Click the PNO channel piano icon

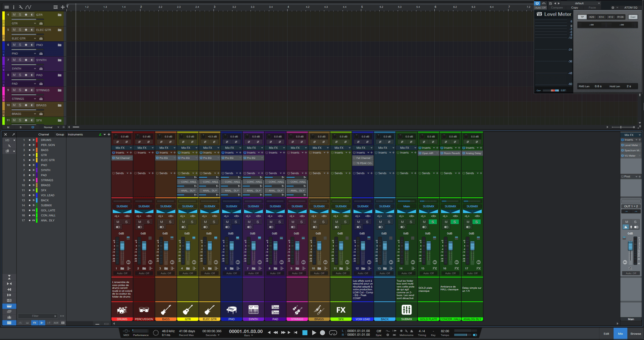pyautogui.click(x=231, y=310)
